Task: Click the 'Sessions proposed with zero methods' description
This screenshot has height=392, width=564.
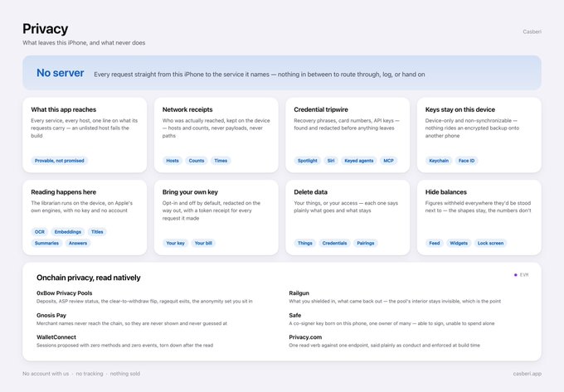Action: click(124, 346)
